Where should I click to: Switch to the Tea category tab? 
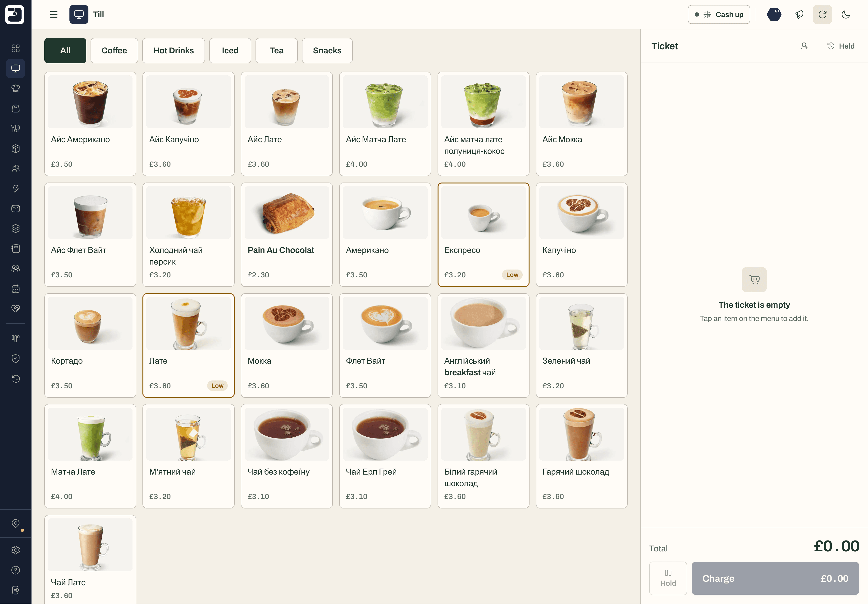click(x=276, y=51)
